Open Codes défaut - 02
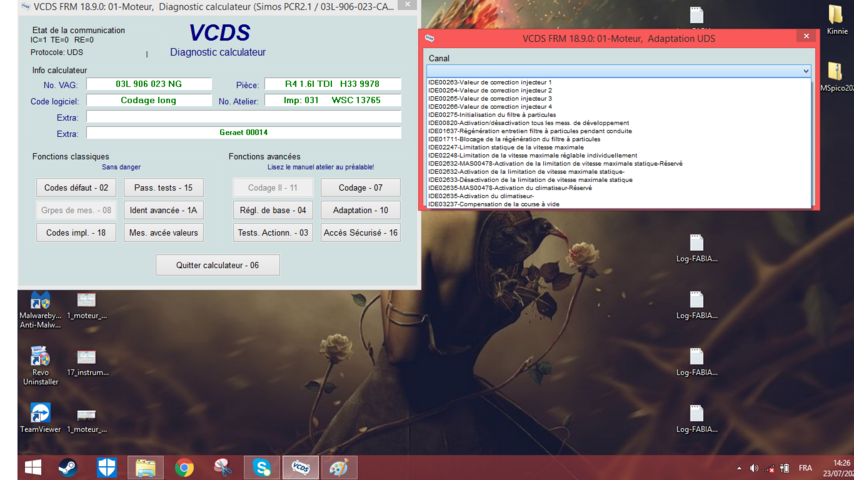 (x=76, y=187)
